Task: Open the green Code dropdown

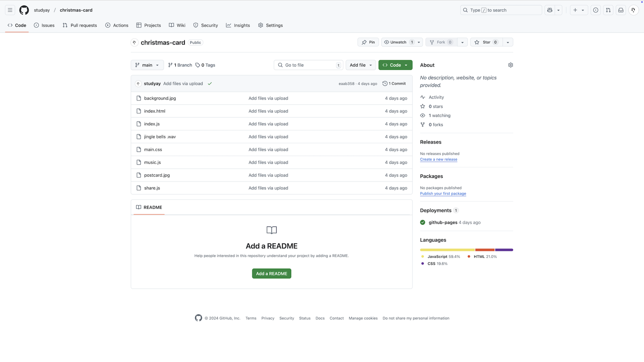Action: (x=395, y=65)
